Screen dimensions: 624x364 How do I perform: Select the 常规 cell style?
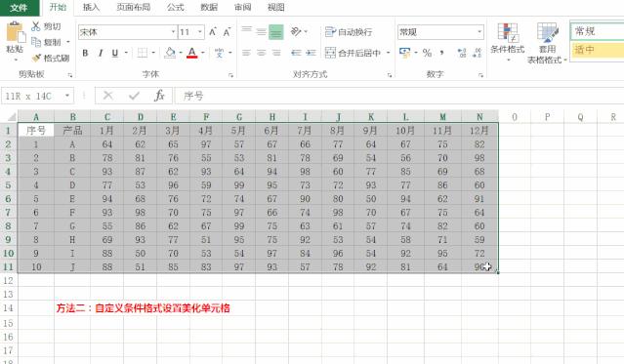597,31
